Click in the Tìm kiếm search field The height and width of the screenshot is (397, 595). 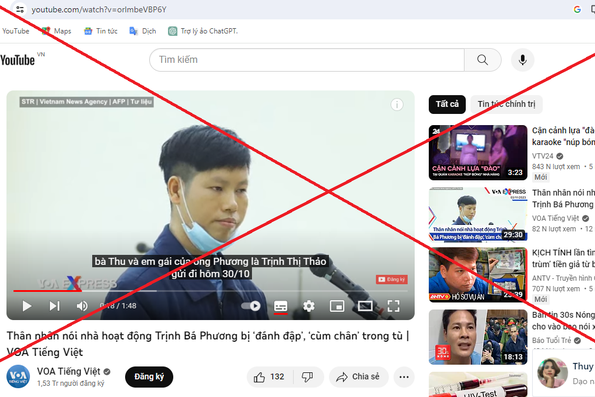[x=307, y=60]
